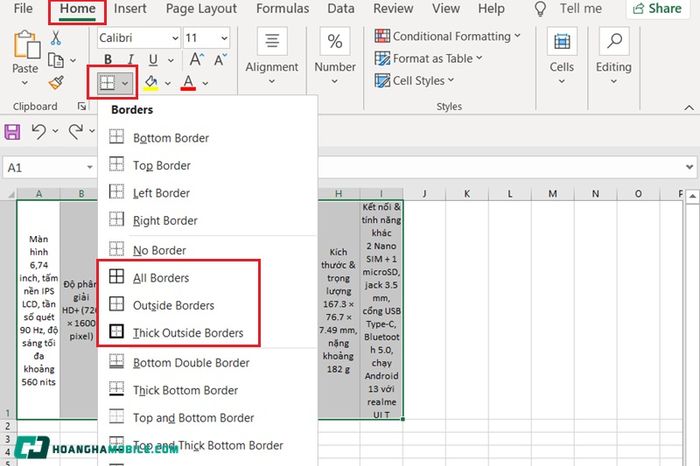Choose Right Border
The width and height of the screenshot is (700, 466).
pos(208,221)
